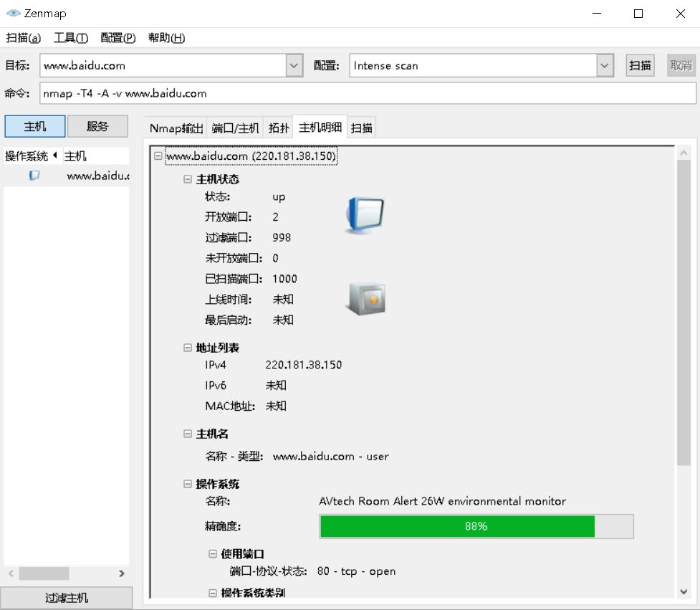Toggle to the 主机 view
The image size is (700, 610).
click(34, 125)
